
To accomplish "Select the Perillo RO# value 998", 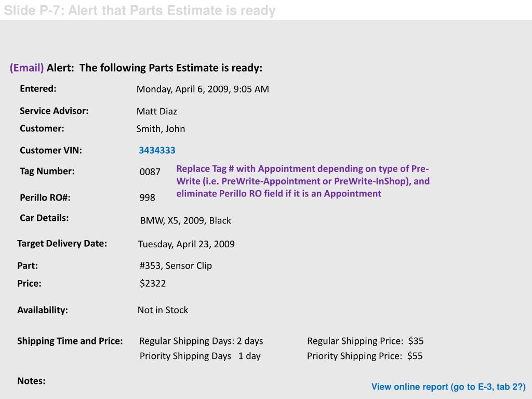I will tap(147, 197).
